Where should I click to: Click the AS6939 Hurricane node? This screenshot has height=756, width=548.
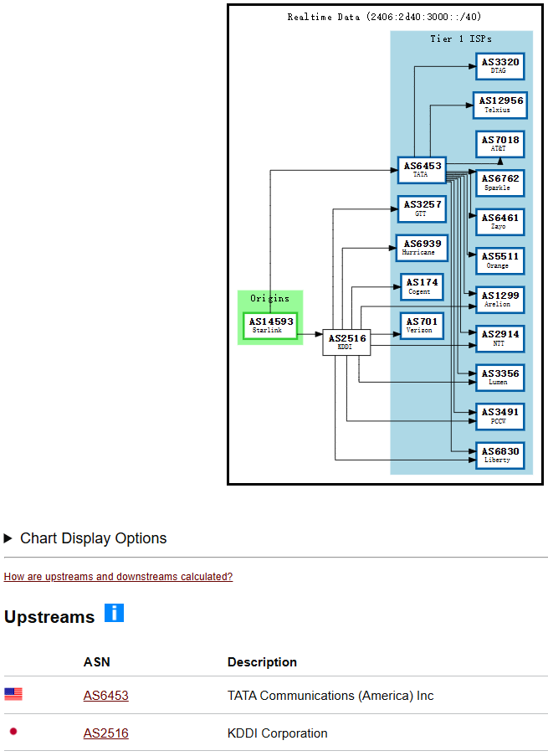[423, 248]
